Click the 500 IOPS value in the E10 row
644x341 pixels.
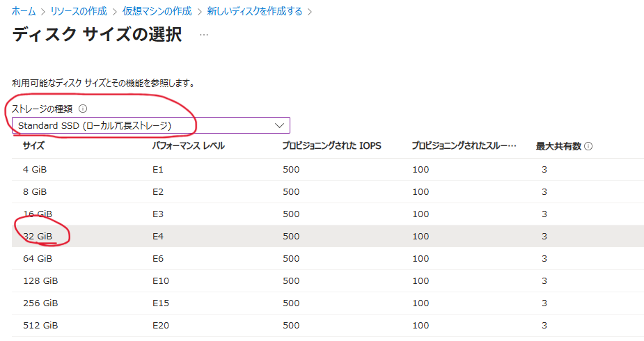coord(291,280)
